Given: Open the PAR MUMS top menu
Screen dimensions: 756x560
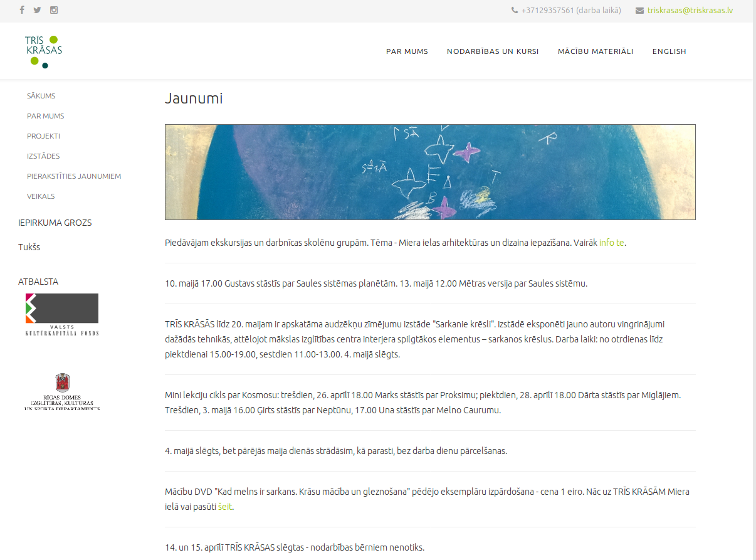Looking at the screenshot, I should coord(407,51).
